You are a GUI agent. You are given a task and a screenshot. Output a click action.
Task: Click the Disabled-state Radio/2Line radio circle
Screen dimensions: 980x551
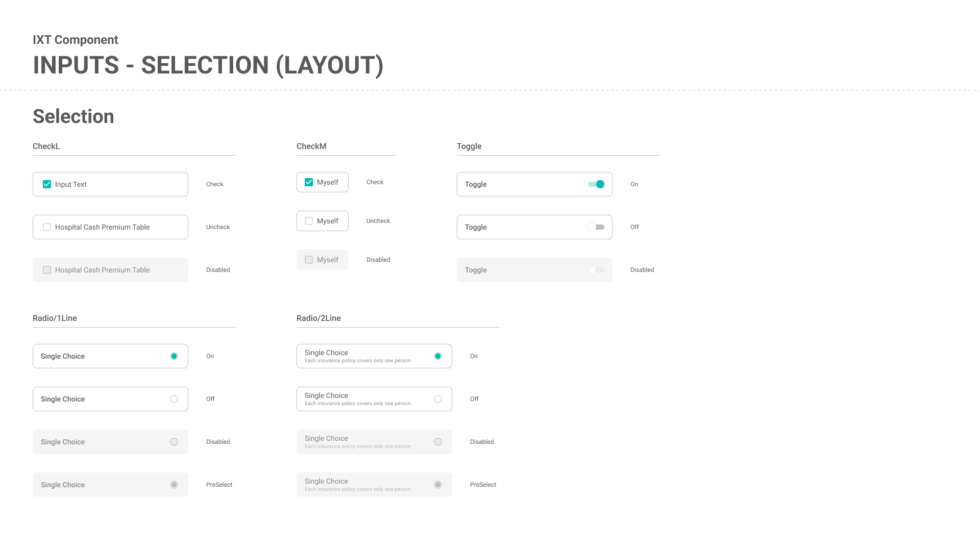(x=438, y=442)
